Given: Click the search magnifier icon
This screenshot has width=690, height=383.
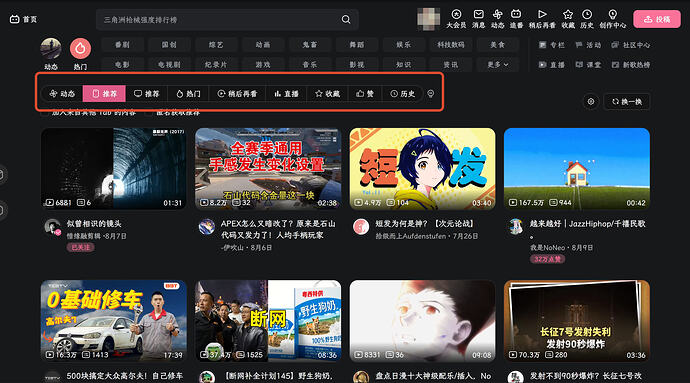Looking at the screenshot, I should coord(346,20).
